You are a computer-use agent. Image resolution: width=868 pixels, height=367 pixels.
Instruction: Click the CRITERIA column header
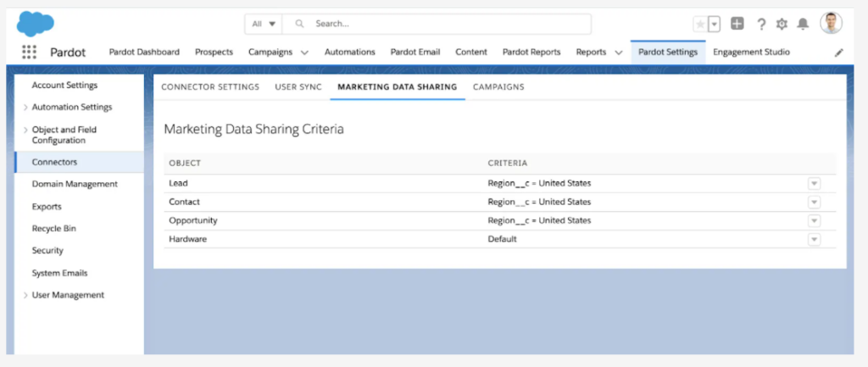click(508, 164)
